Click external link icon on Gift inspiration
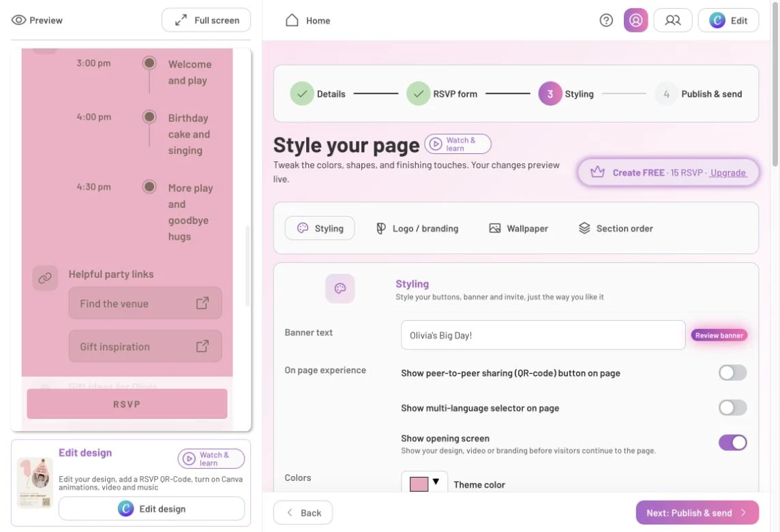 pyautogui.click(x=202, y=346)
